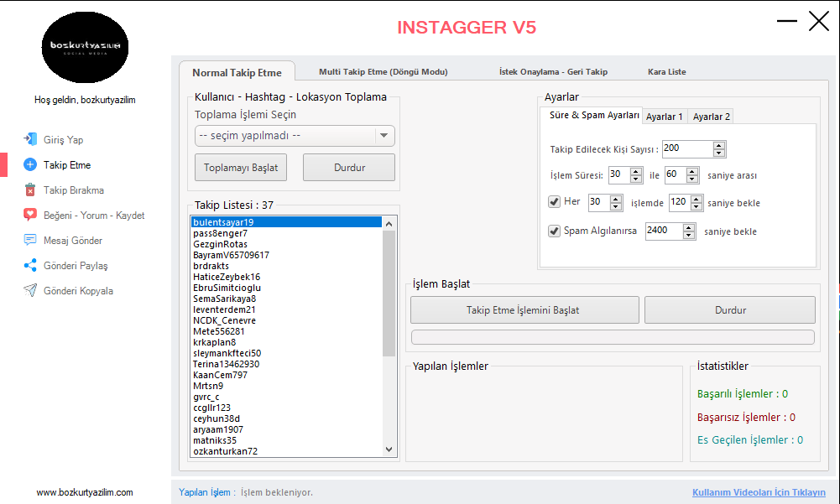Click Toplamayı Başlat button

[x=241, y=168]
